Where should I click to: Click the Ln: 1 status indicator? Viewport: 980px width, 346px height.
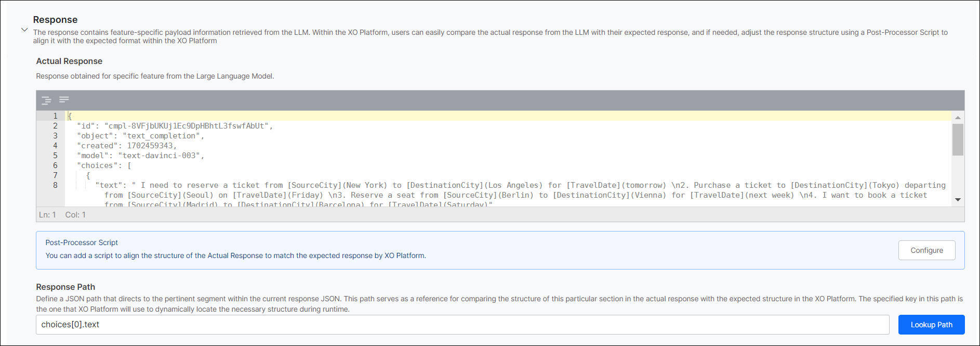tap(47, 215)
